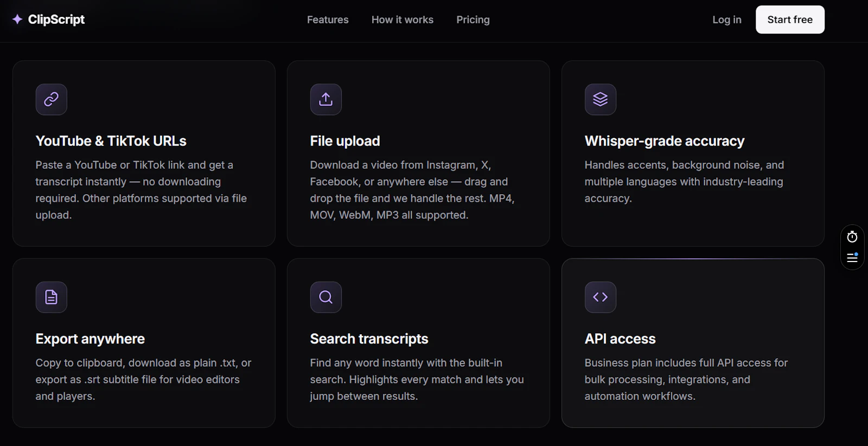Click the ClipScript sparkle logo icon
Viewport: 868px width, 446px height.
17,20
